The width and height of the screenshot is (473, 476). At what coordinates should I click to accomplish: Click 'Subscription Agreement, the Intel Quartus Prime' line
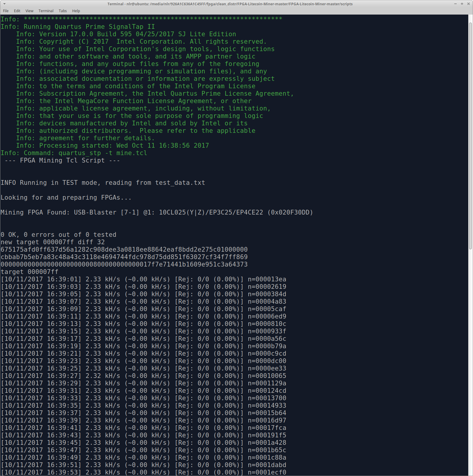click(155, 94)
